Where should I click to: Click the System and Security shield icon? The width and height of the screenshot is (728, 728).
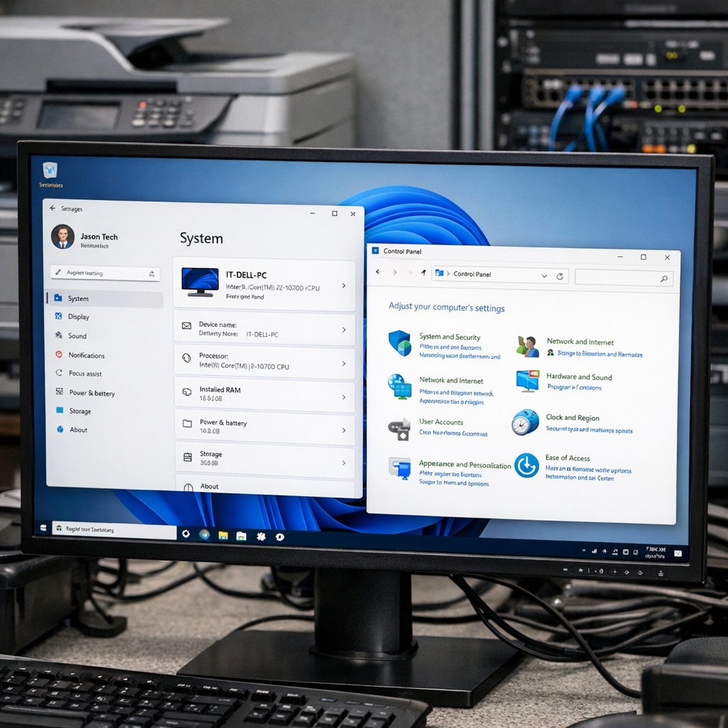click(x=400, y=343)
